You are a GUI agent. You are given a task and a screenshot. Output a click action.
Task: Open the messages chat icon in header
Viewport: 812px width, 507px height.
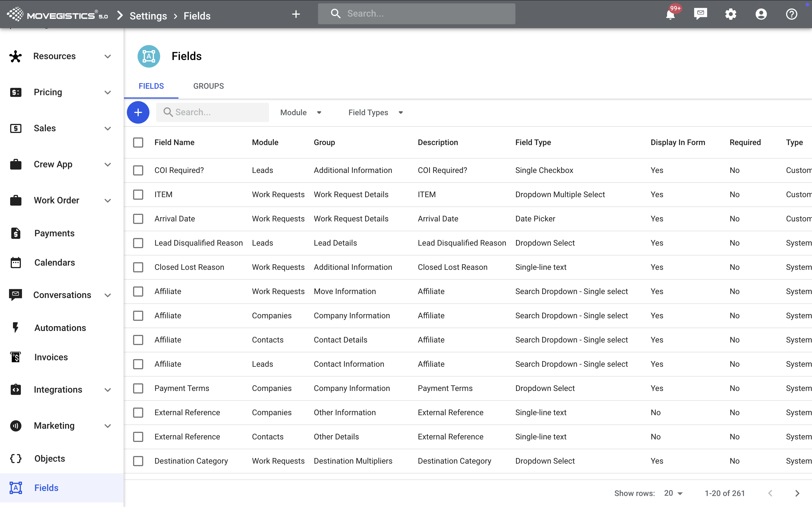(x=700, y=14)
